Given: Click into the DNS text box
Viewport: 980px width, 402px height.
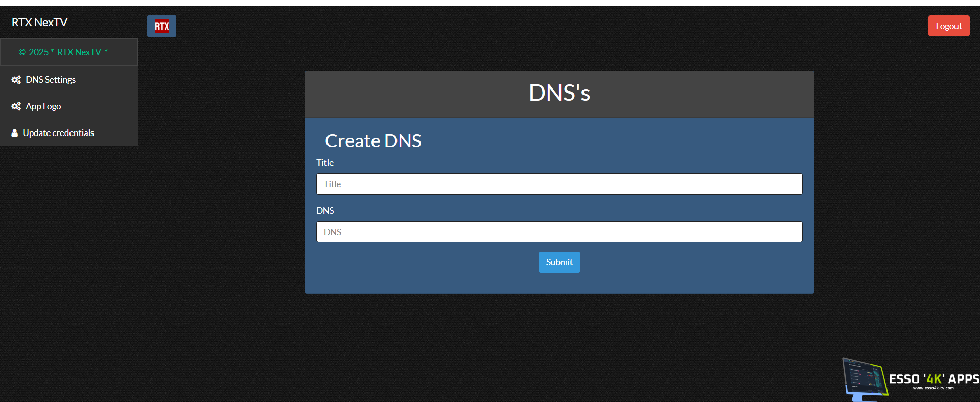Looking at the screenshot, I should pos(559,232).
